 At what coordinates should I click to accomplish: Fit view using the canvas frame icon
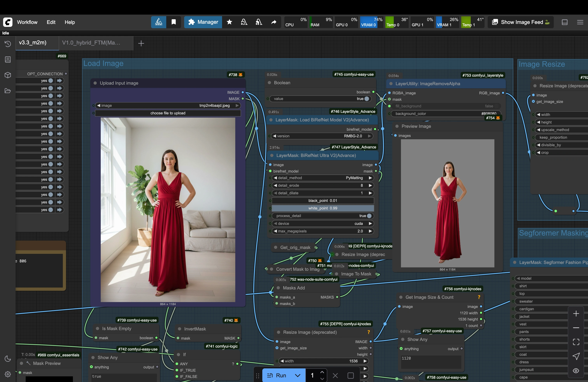tap(576, 342)
